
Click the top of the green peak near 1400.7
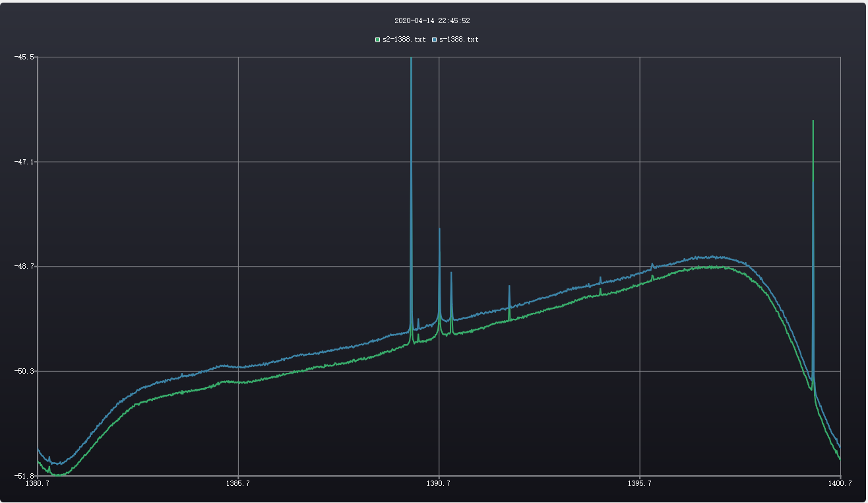[x=813, y=121]
